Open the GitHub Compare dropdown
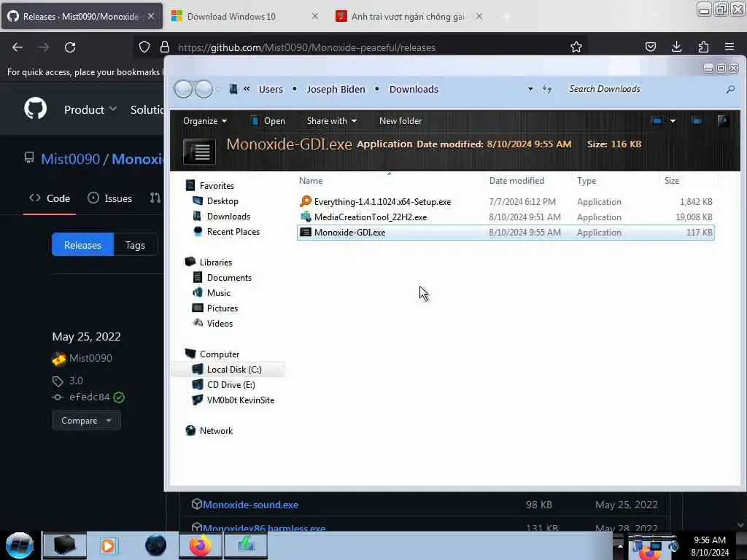This screenshot has width=747, height=560. tap(86, 421)
